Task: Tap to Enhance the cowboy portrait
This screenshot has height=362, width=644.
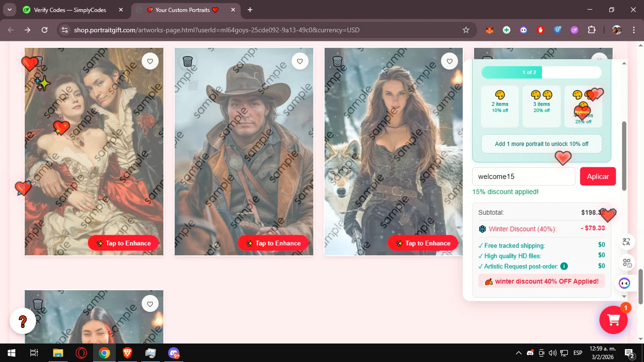Action: [273, 243]
